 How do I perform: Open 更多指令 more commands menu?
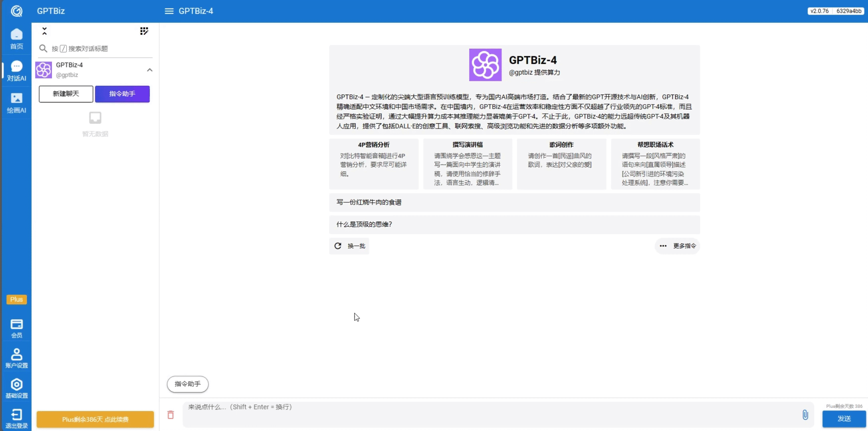tap(677, 246)
